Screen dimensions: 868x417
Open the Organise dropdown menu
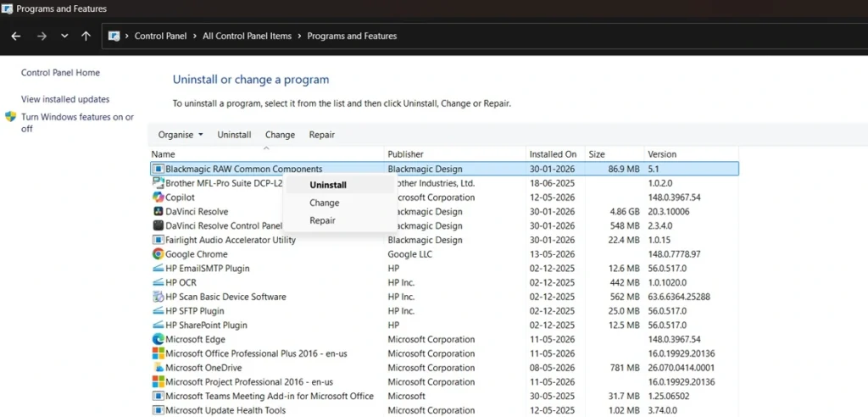tap(181, 135)
